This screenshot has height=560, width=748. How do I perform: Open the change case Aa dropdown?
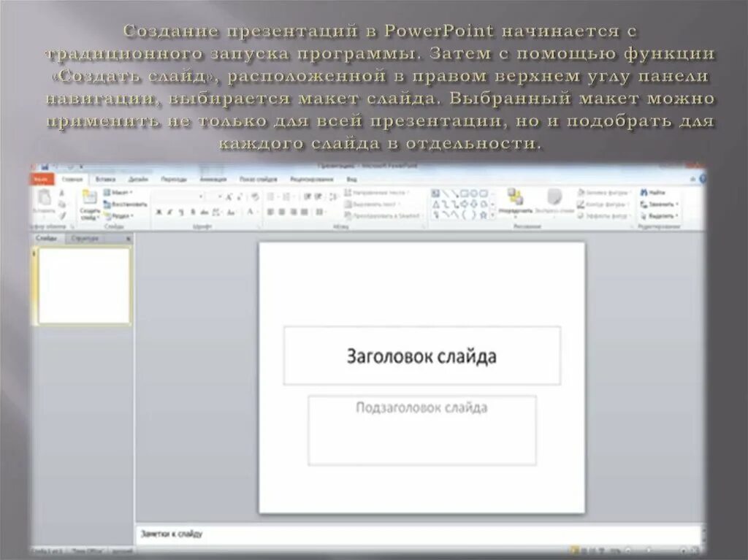pos(232,212)
